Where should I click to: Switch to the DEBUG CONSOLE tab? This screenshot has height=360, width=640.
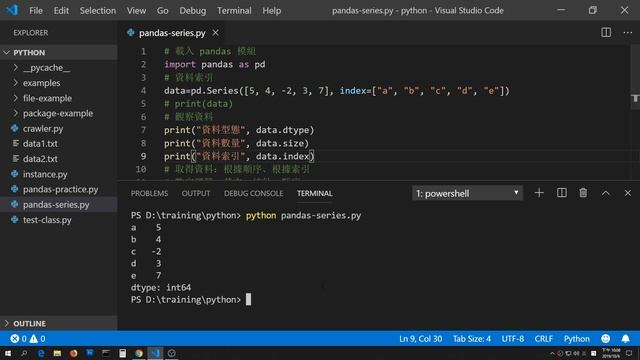pos(253,193)
